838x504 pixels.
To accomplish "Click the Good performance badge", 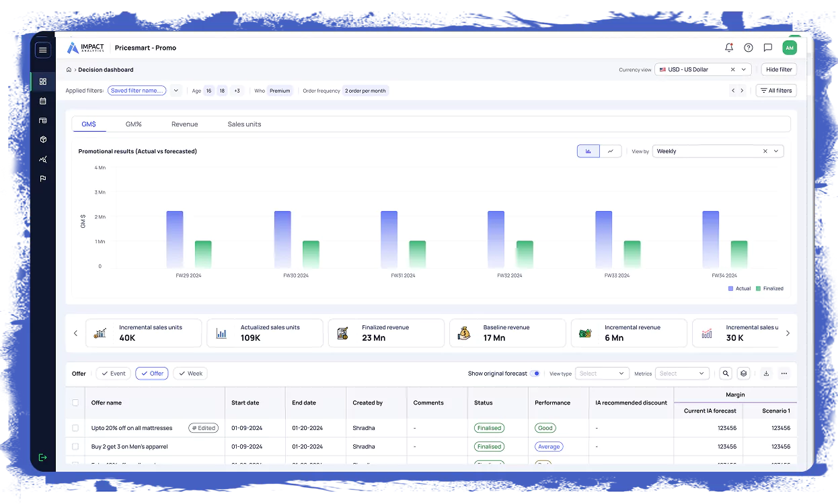I will [x=545, y=428].
